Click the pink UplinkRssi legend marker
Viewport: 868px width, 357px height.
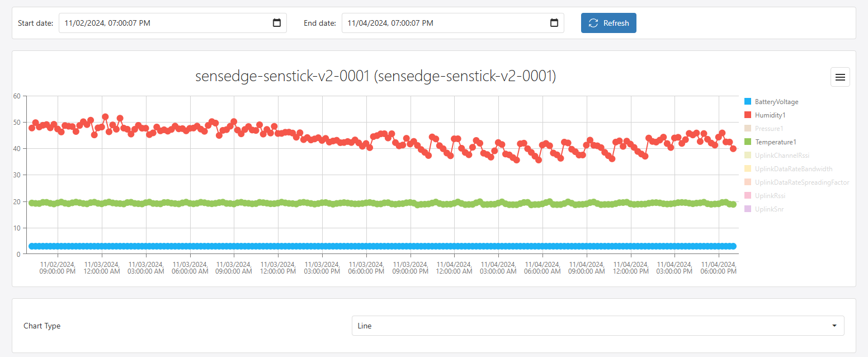coord(748,196)
